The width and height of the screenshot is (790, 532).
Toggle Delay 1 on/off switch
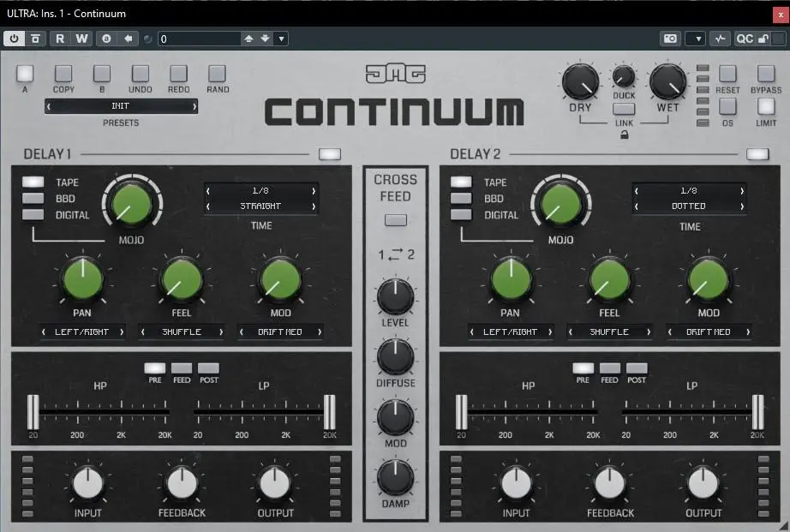(330, 154)
